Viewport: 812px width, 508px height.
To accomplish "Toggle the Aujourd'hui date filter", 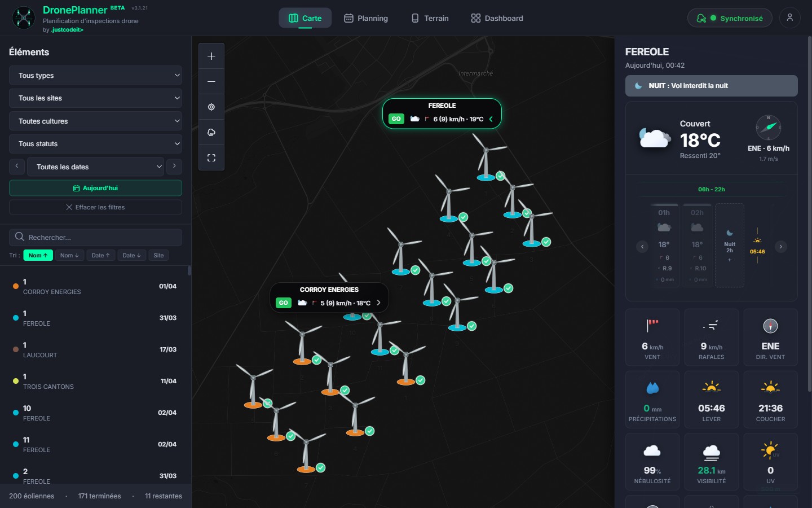I will (95, 188).
